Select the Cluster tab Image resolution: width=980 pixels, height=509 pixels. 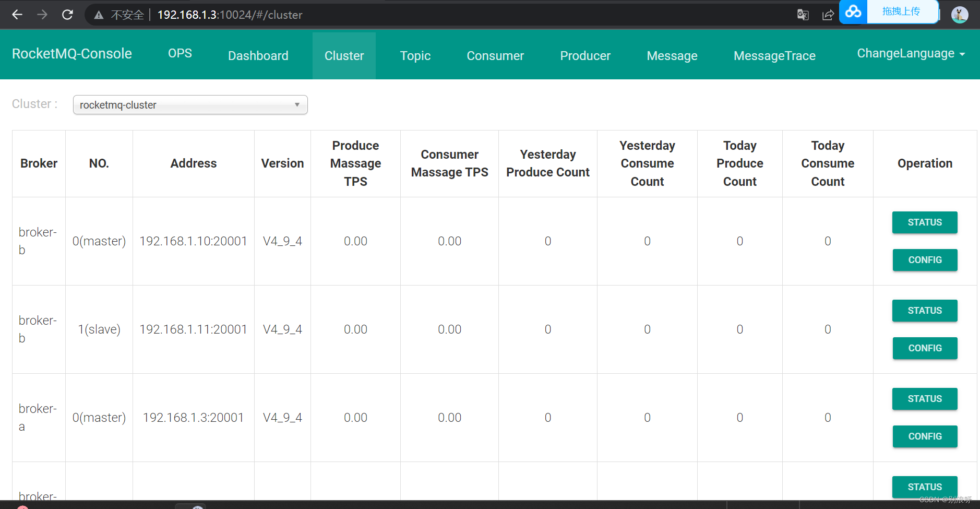(344, 55)
